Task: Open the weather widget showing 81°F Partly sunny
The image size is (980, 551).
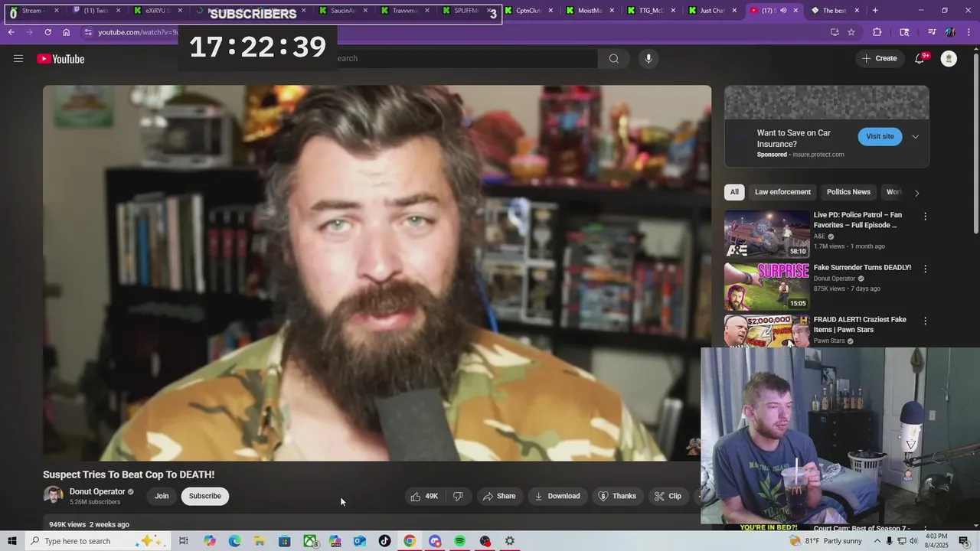Action: pos(826,541)
